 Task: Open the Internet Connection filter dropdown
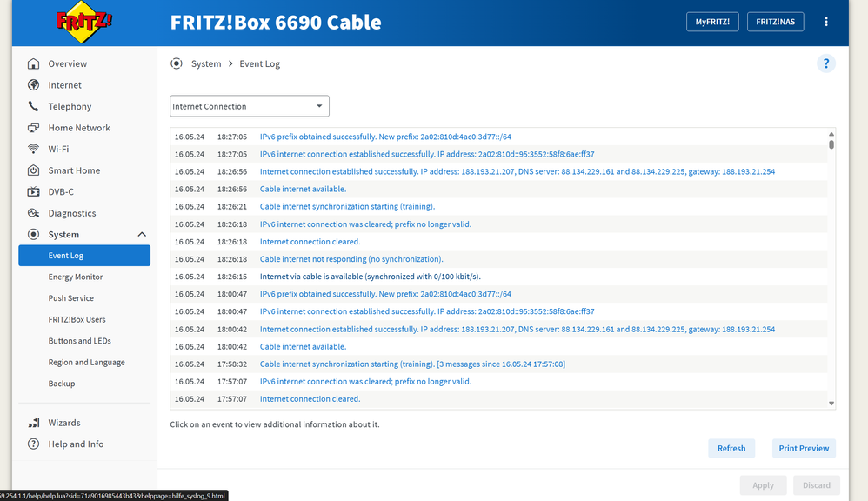249,106
